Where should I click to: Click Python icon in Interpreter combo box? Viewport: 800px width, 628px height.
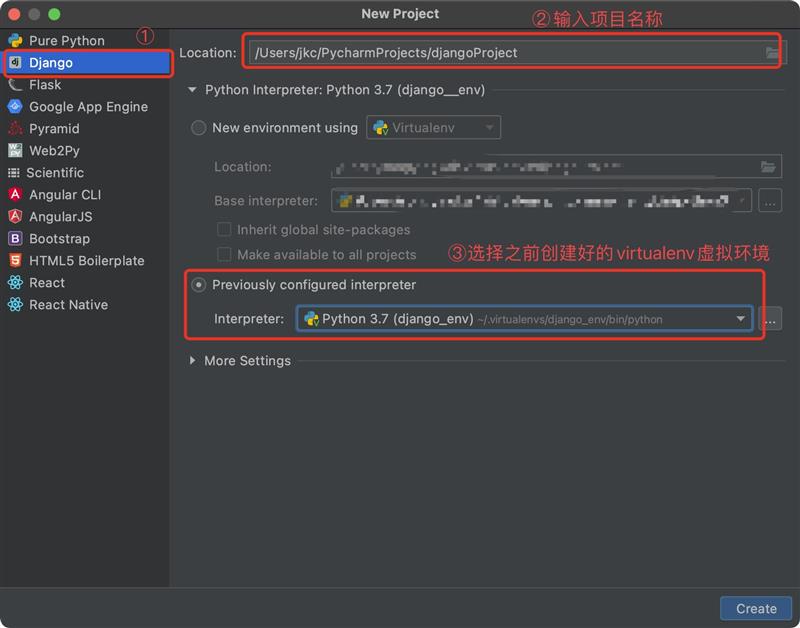coord(311,319)
